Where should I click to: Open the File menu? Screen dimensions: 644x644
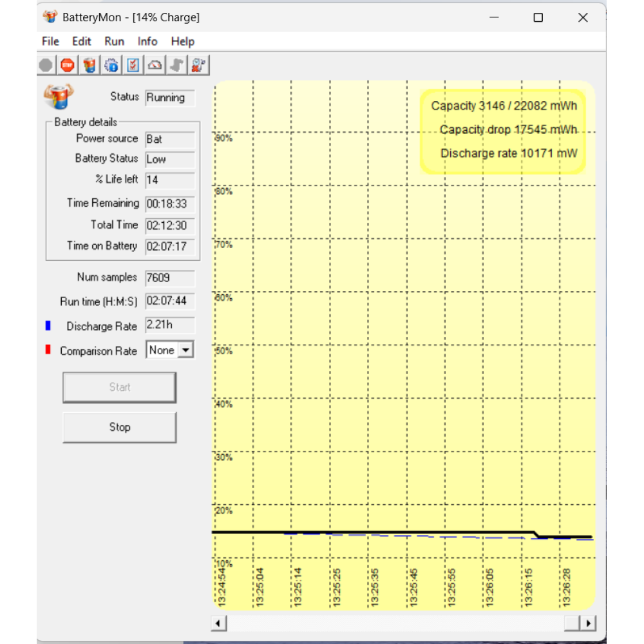tap(50, 41)
